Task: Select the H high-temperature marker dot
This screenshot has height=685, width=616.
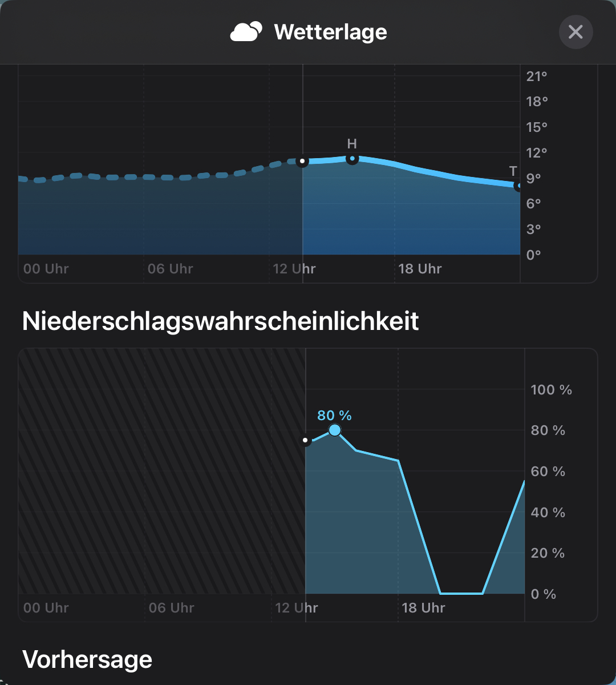Action: click(x=352, y=158)
